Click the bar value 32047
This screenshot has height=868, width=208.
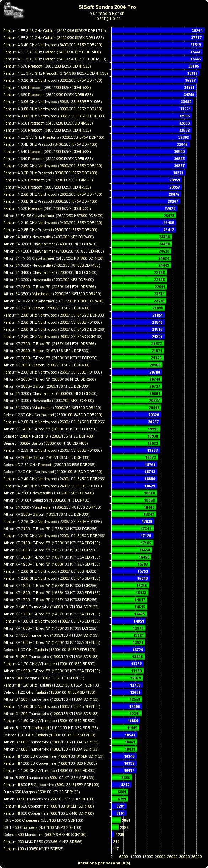182,144
